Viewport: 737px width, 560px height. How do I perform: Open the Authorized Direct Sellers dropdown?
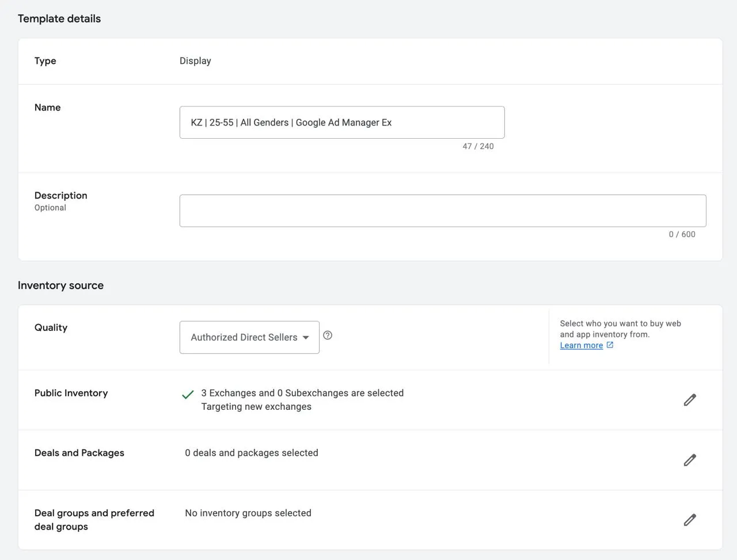pos(249,337)
